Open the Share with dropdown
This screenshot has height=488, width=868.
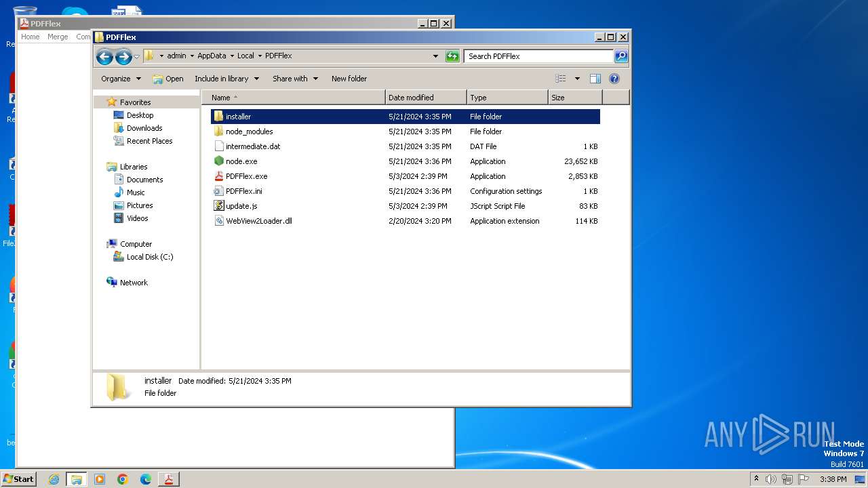(x=295, y=79)
